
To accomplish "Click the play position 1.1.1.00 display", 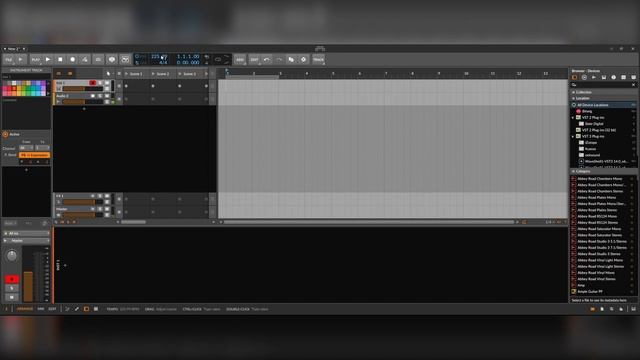I will pos(188,57).
